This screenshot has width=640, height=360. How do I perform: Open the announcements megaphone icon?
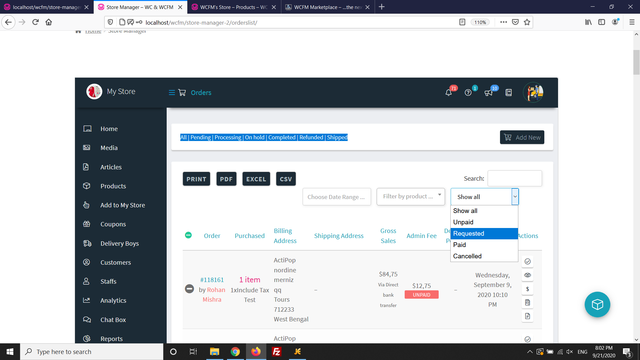click(488, 93)
